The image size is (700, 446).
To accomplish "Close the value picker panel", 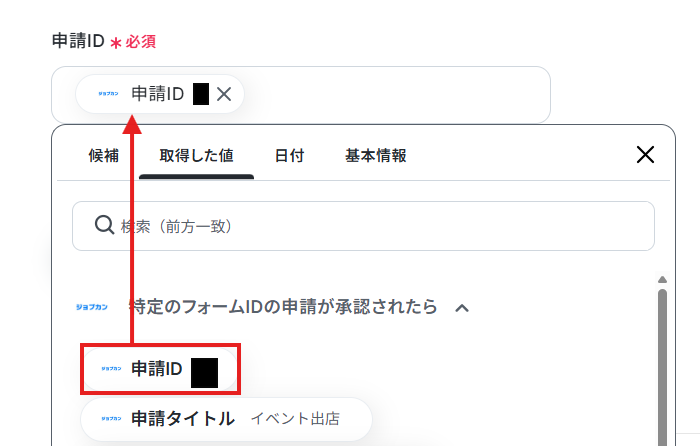I will pyautogui.click(x=645, y=155).
